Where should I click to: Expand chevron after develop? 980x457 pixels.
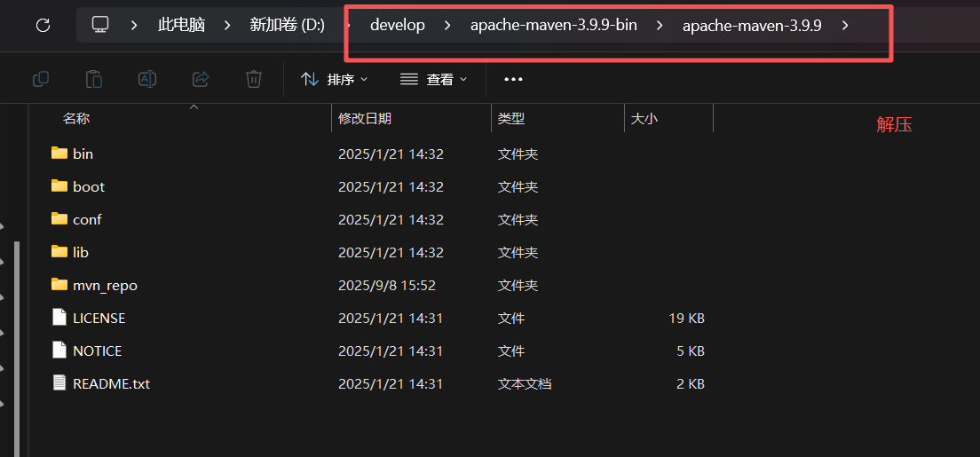447,26
